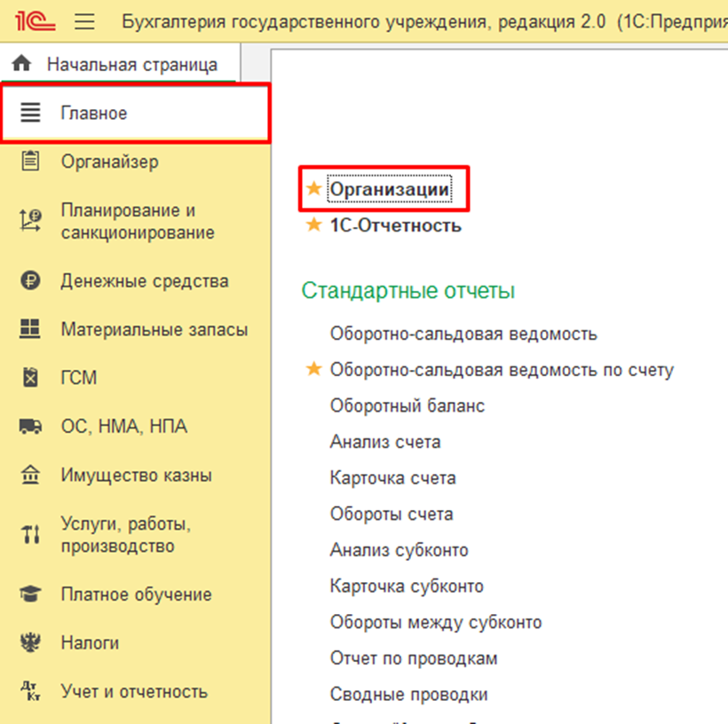Viewport: 728px width, 724px height.
Task: Open Услуги, работы, производство section
Action: tap(135, 535)
